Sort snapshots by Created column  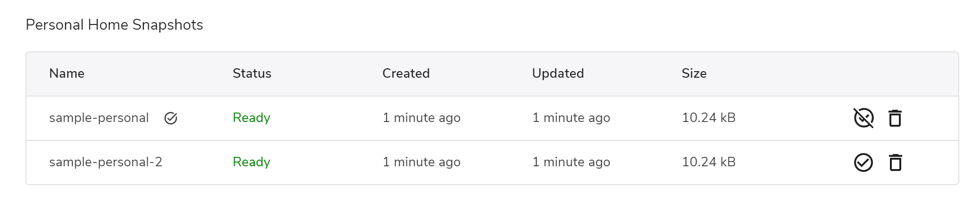click(406, 73)
